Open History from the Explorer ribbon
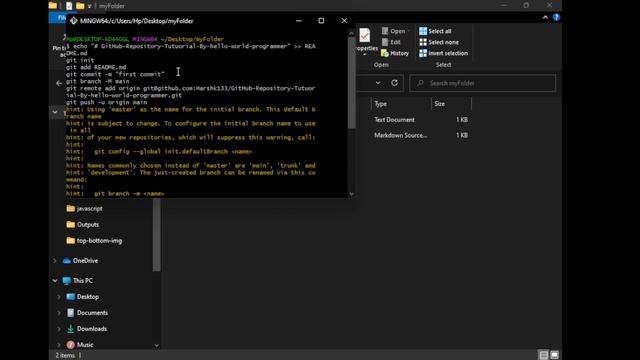 coord(395,53)
